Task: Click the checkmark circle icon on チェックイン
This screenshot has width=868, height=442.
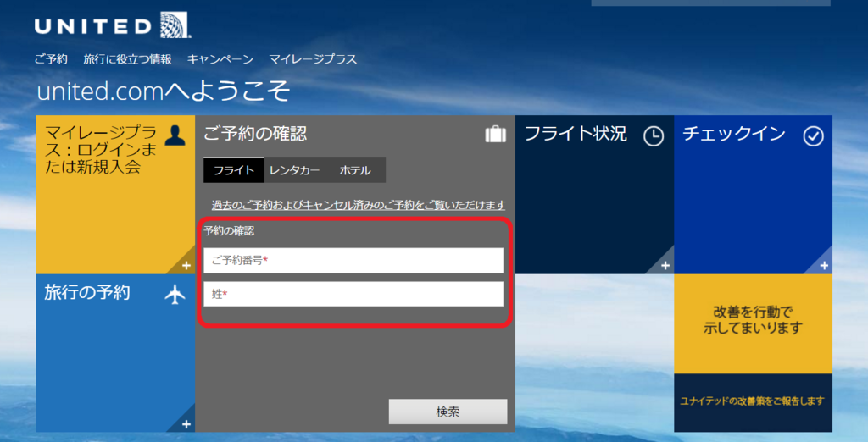Action: pos(813,136)
